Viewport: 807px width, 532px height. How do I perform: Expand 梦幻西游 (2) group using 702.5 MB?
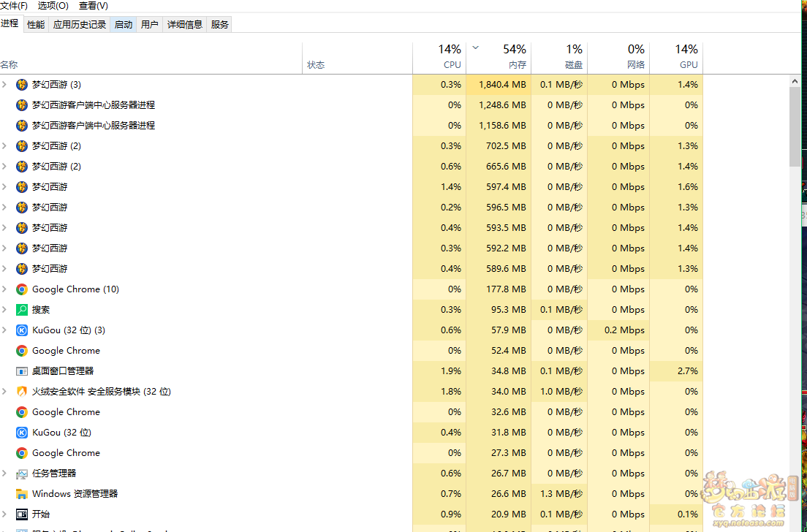coord(4,146)
